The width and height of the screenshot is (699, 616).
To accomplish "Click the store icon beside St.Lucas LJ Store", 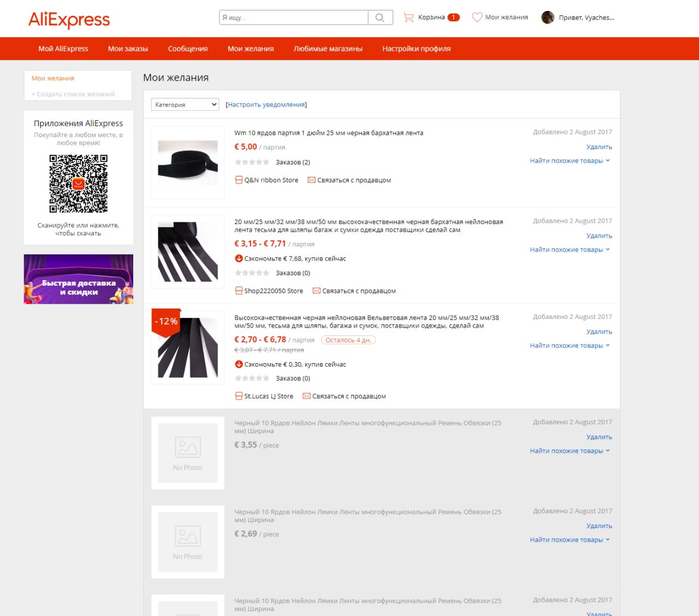I will pos(239,396).
